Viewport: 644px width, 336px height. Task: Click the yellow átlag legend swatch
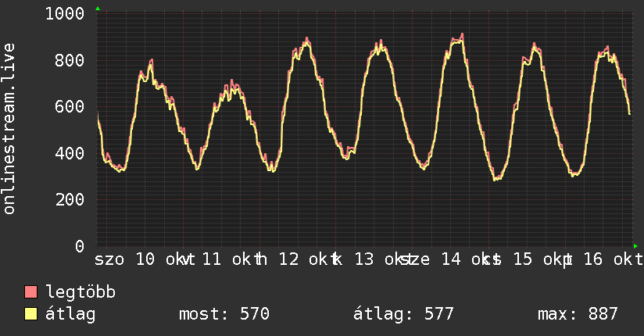pyautogui.click(x=30, y=314)
